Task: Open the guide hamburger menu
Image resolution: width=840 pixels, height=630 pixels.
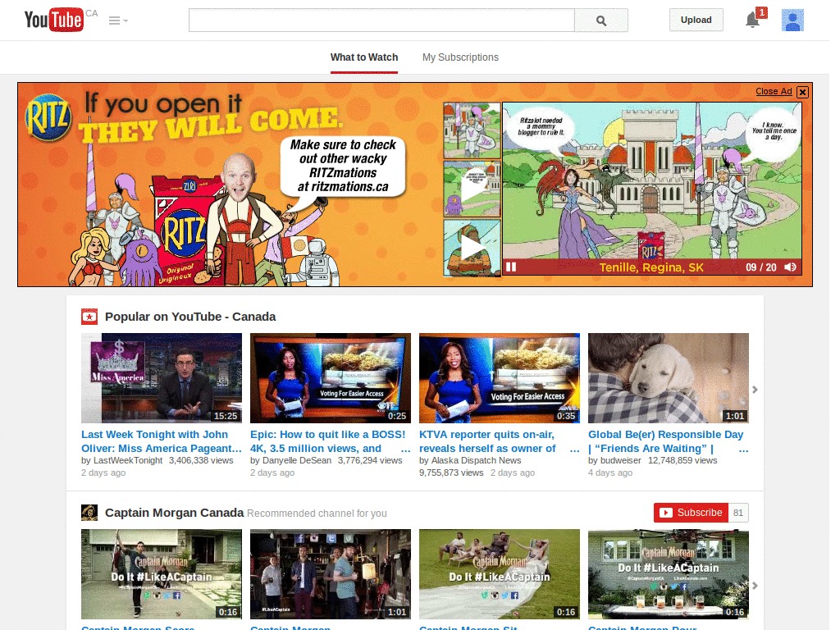Action: 118,21
